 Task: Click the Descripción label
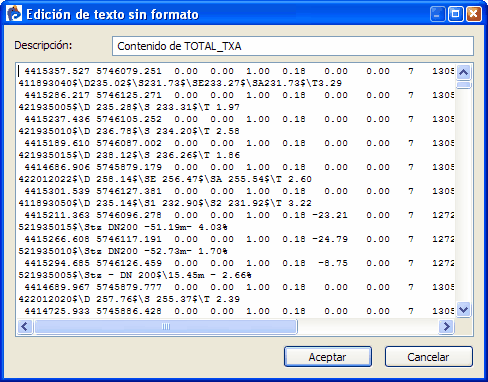click(x=43, y=45)
